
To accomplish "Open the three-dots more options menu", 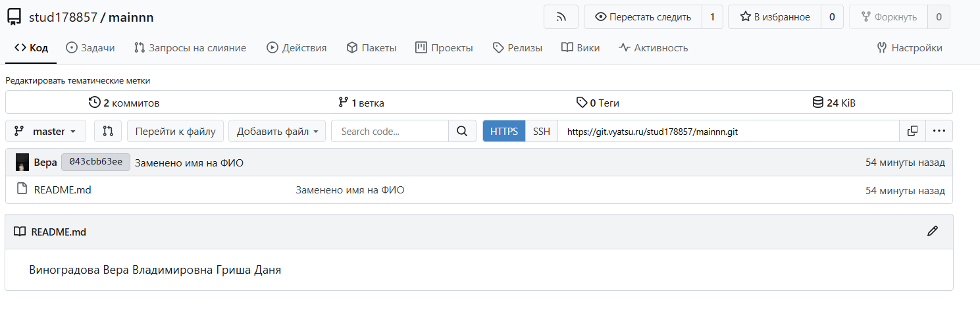I will pos(939,131).
